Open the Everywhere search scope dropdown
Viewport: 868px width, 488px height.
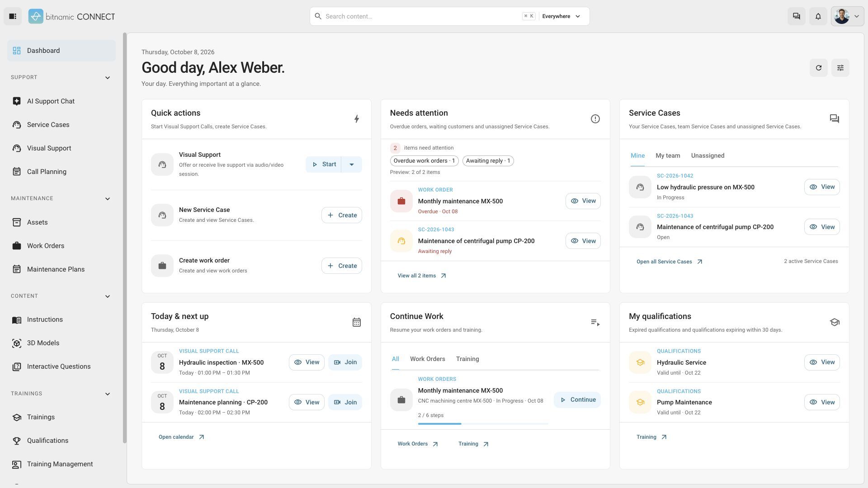tap(561, 16)
